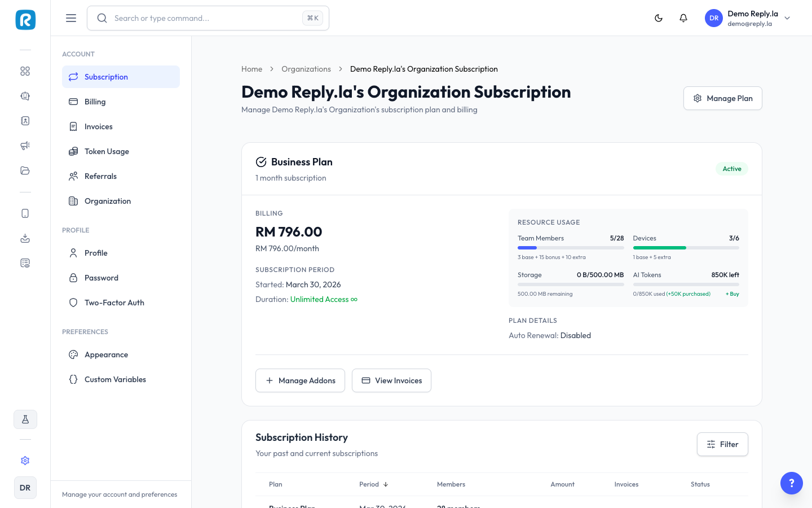
Task: Open Appearance preferences
Action: [x=121, y=354]
